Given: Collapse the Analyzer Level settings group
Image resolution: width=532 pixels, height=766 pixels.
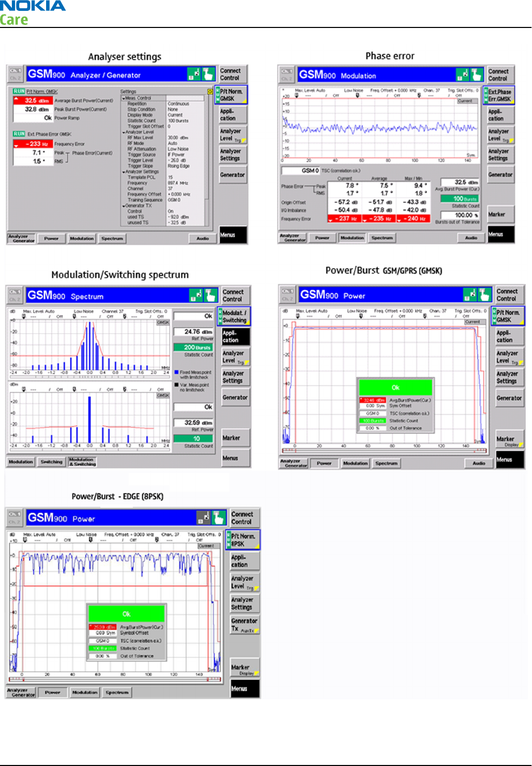Looking at the screenshot, I should click(x=123, y=132).
